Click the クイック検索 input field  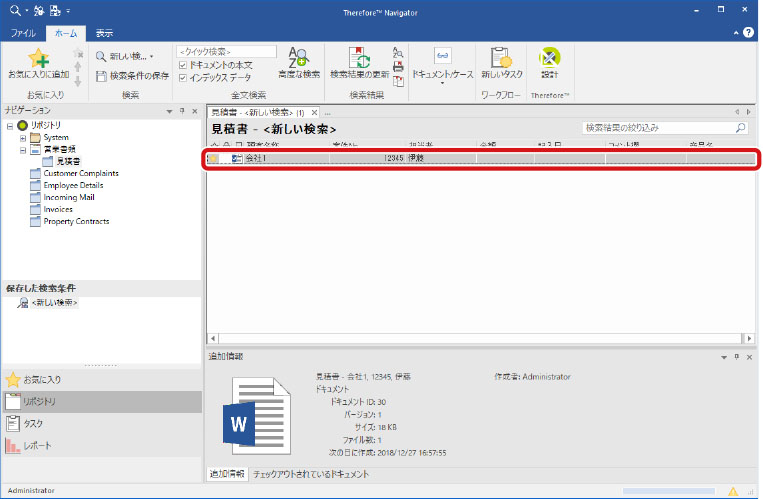[x=226, y=51]
